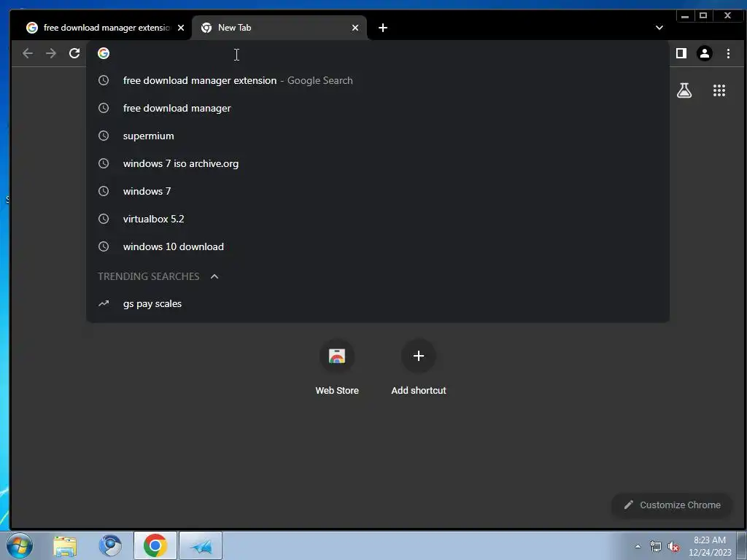This screenshot has width=747, height=560.
Task: Close the New Tab tab
Action: 355,28
